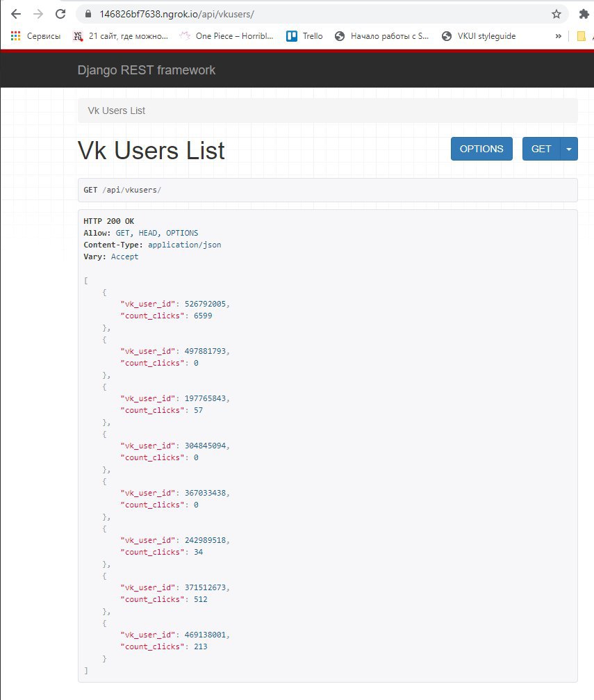Click the vk_user_id value 526792005
The image size is (594, 700).
tap(205, 304)
